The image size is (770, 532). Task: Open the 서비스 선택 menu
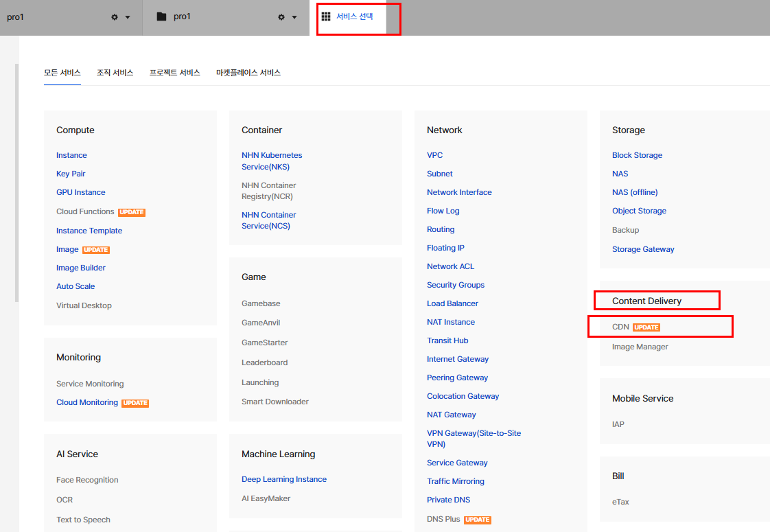pos(354,16)
